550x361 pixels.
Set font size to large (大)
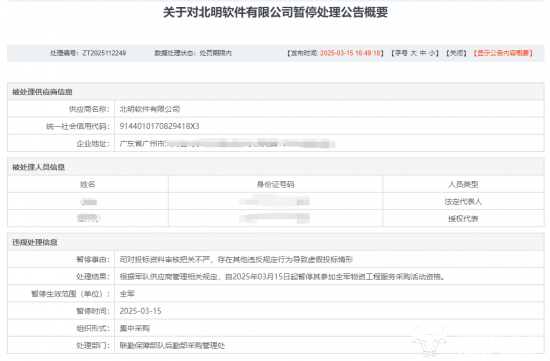(x=414, y=53)
